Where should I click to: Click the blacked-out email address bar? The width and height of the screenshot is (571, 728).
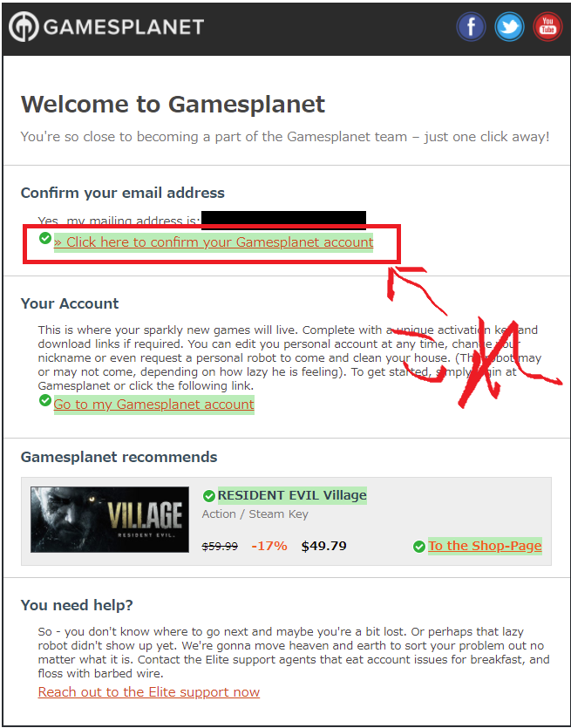coord(283,220)
